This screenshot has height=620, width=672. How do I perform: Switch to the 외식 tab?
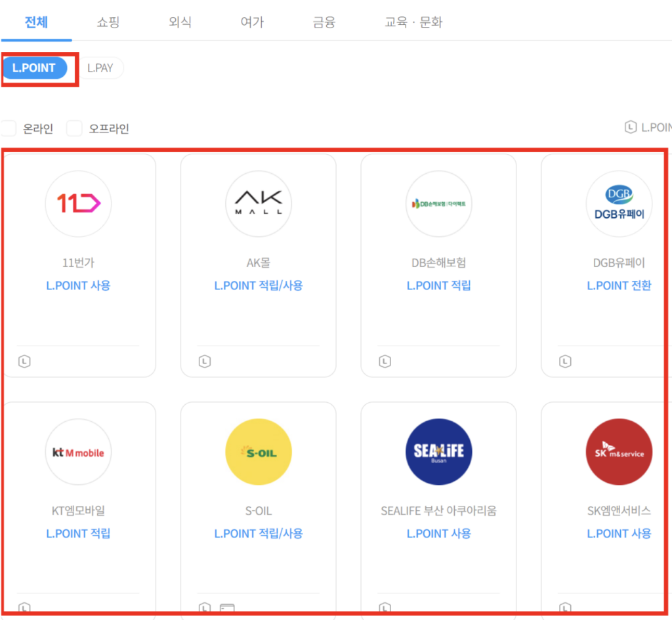[x=180, y=22]
